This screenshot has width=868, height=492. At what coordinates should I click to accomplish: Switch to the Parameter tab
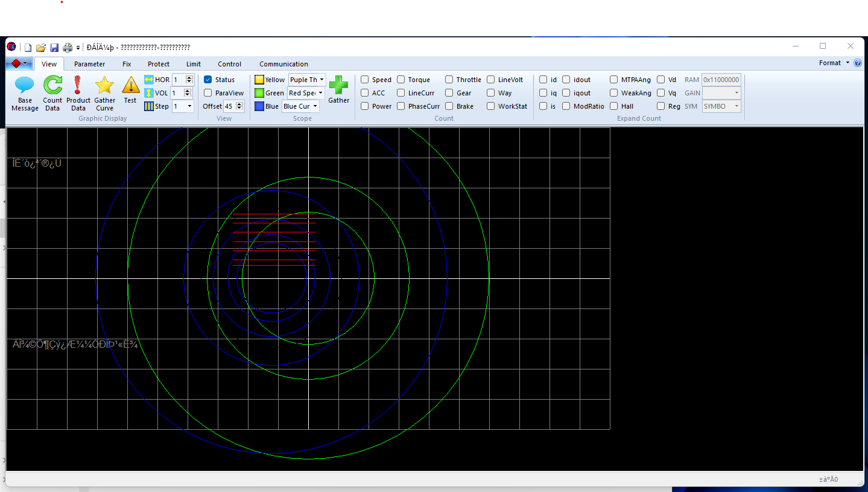tap(89, 64)
